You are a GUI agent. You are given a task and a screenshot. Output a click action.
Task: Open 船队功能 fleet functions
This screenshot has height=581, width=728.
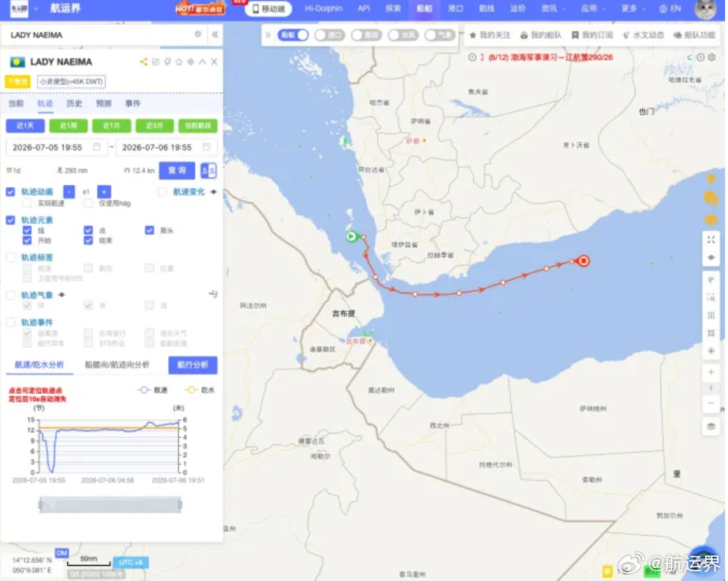coord(694,35)
